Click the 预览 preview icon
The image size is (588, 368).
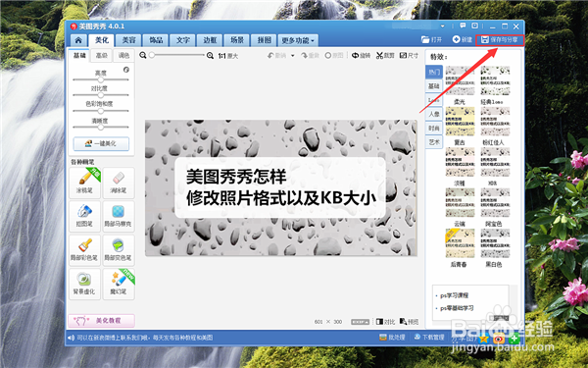click(x=409, y=322)
